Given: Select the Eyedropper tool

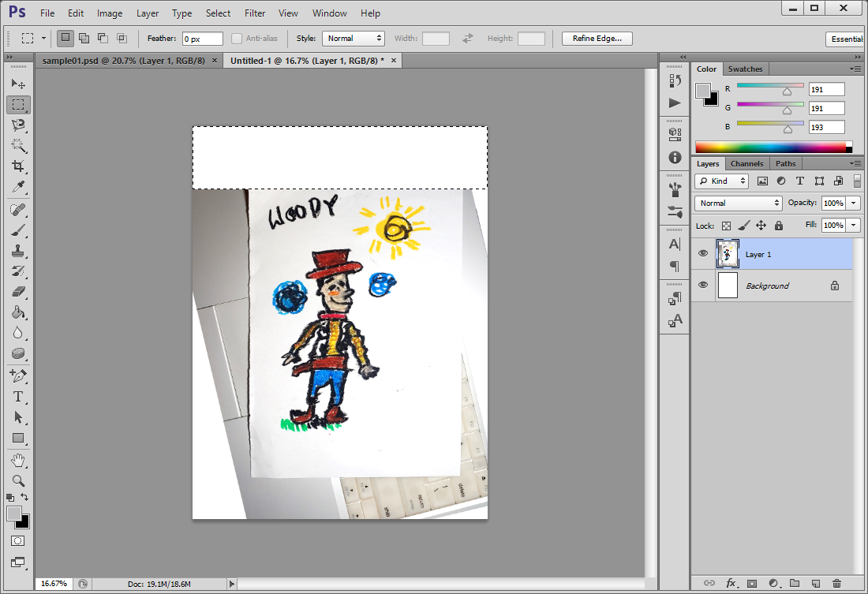Looking at the screenshot, I should tap(18, 187).
